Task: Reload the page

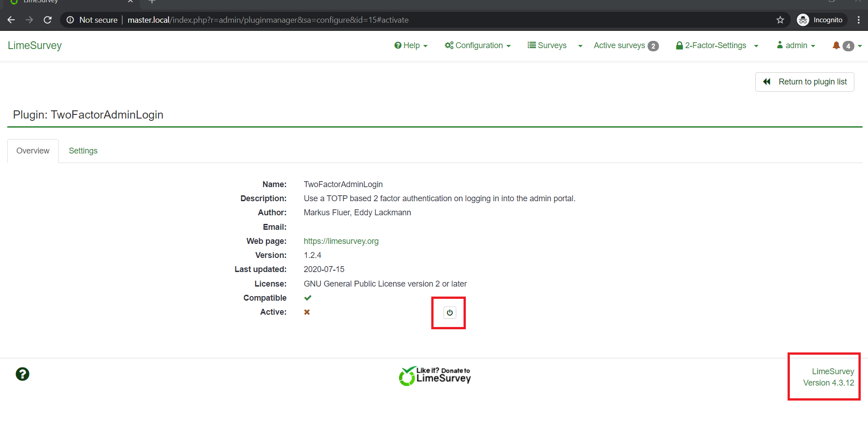Action: tap(48, 20)
